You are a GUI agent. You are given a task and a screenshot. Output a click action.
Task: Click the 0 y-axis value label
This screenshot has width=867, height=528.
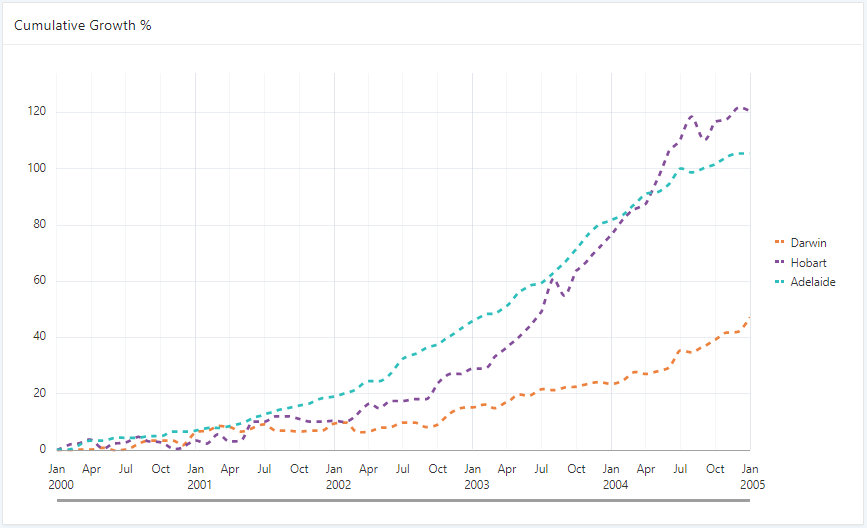42,450
